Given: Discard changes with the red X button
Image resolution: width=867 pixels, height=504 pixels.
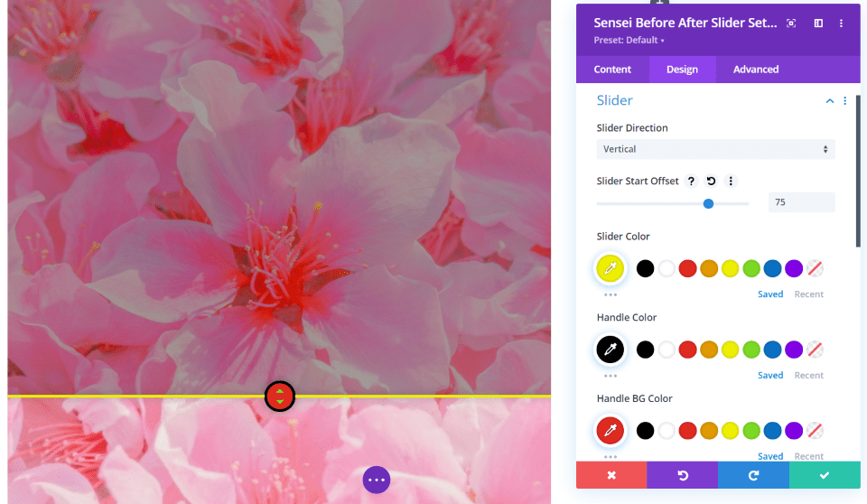Looking at the screenshot, I should [x=611, y=475].
